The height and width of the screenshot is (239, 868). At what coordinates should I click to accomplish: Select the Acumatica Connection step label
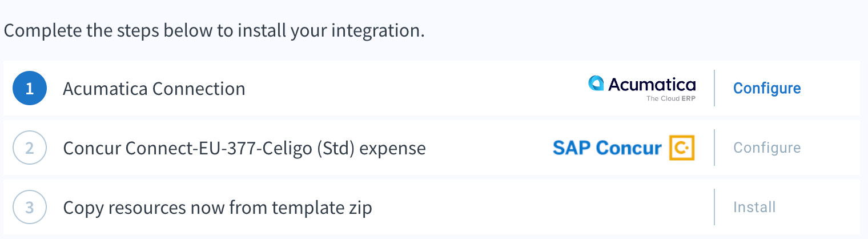[154, 89]
